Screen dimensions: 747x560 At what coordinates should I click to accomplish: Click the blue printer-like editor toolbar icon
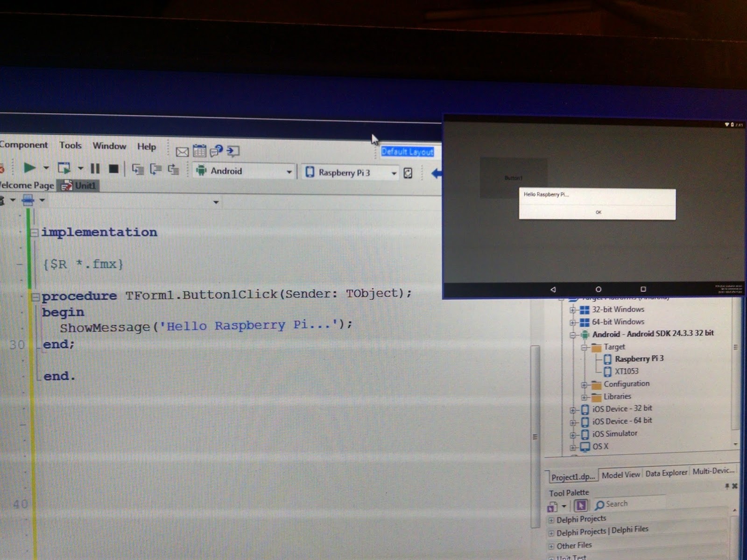(x=28, y=201)
